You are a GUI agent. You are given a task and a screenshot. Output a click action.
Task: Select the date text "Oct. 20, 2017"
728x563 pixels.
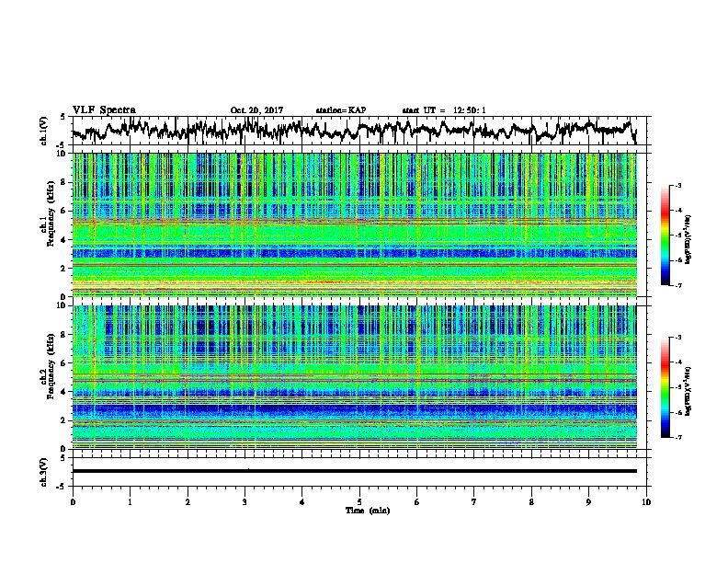pyautogui.click(x=256, y=110)
